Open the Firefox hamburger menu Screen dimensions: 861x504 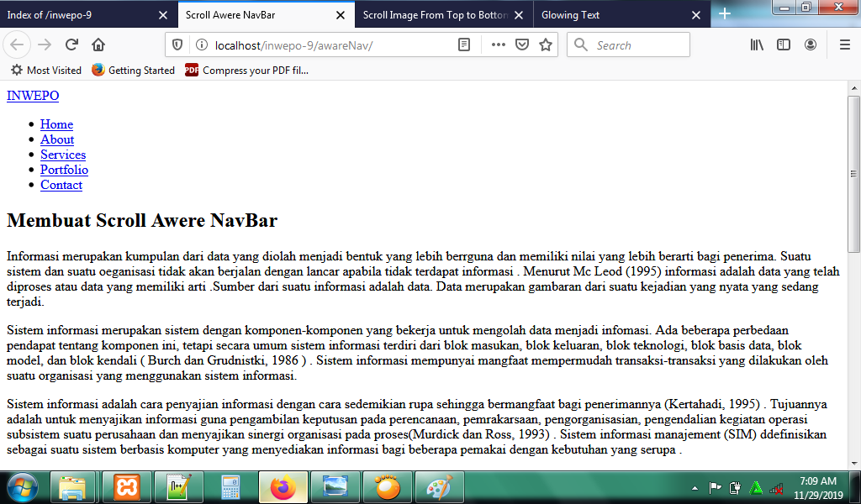click(x=844, y=45)
